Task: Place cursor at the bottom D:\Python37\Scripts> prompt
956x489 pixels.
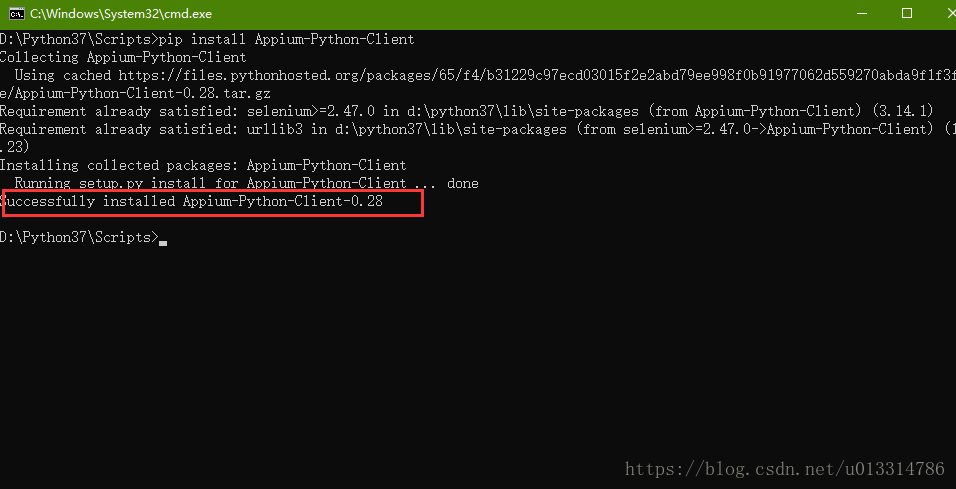Action: [x=162, y=238]
